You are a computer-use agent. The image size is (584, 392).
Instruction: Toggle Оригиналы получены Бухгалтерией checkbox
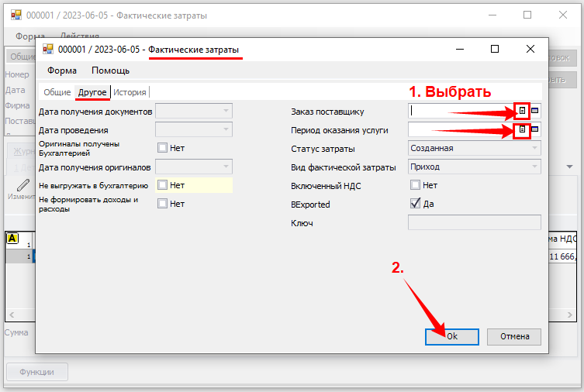point(162,148)
